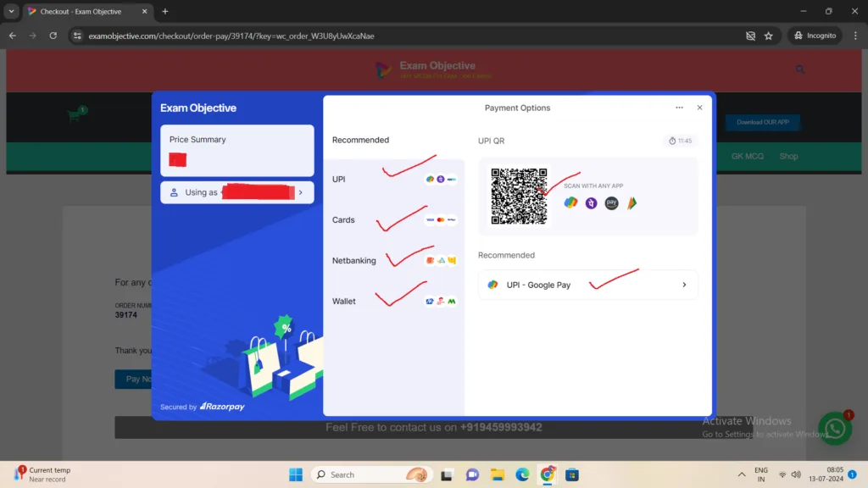Click the search icon in site header
Screen dimensions: 868x488
coord(800,69)
